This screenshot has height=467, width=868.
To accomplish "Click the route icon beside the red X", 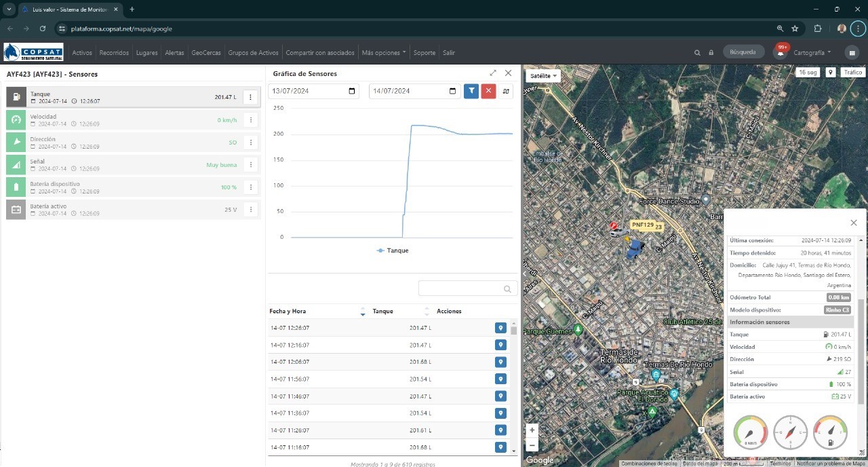I will [x=506, y=91].
